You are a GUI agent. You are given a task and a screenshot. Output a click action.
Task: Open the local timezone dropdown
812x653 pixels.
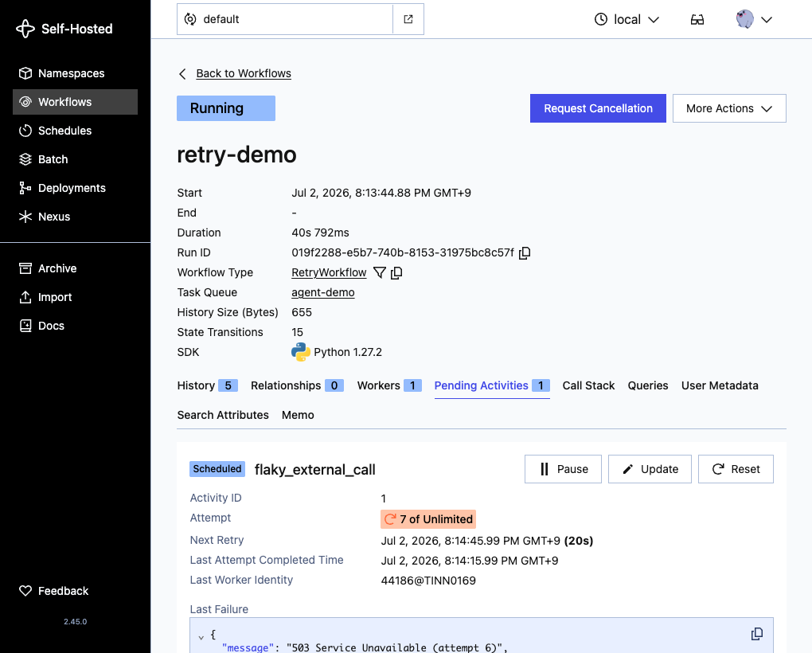(x=627, y=20)
